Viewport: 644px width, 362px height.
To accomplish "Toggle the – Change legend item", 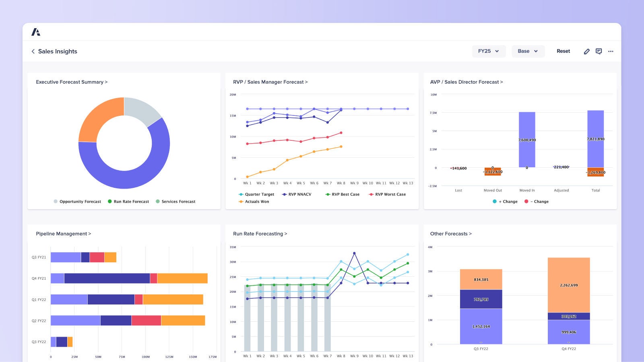I will click(527, 201).
